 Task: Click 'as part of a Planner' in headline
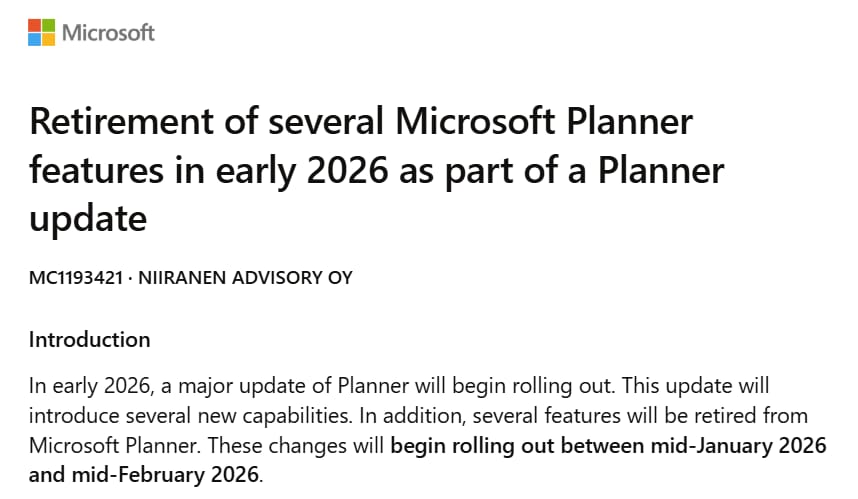(x=561, y=170)
